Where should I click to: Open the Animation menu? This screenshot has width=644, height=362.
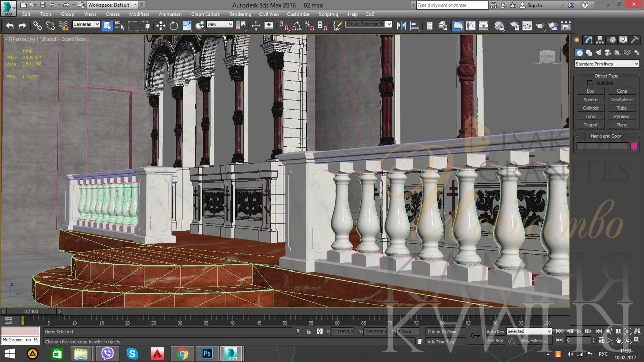(170, 14)
